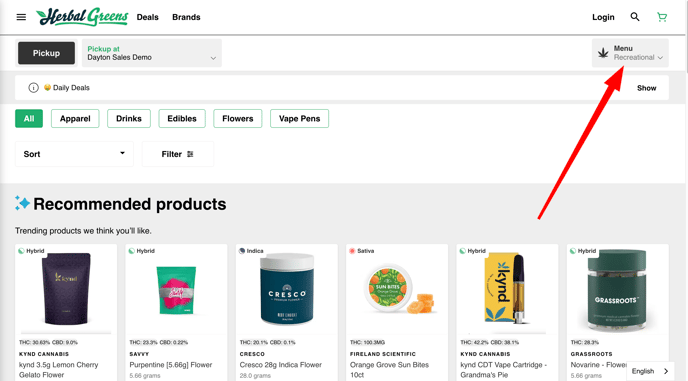The image size is (688, 381).
Task: Toggle the Vape Pens category chip
Action: pyautogui.click(x=300, y=119)
